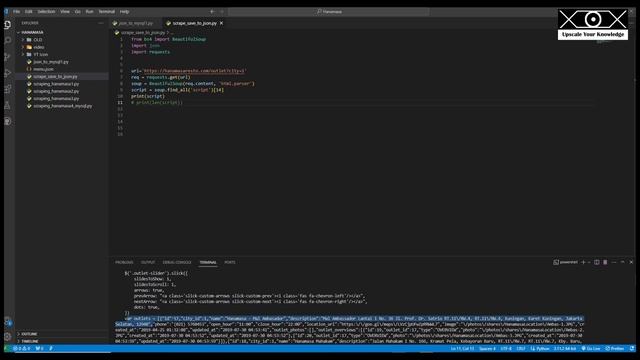Open the Explorer view in the activity bar
The height and width of the screenshot is (360, 640).
pos(8,25)
